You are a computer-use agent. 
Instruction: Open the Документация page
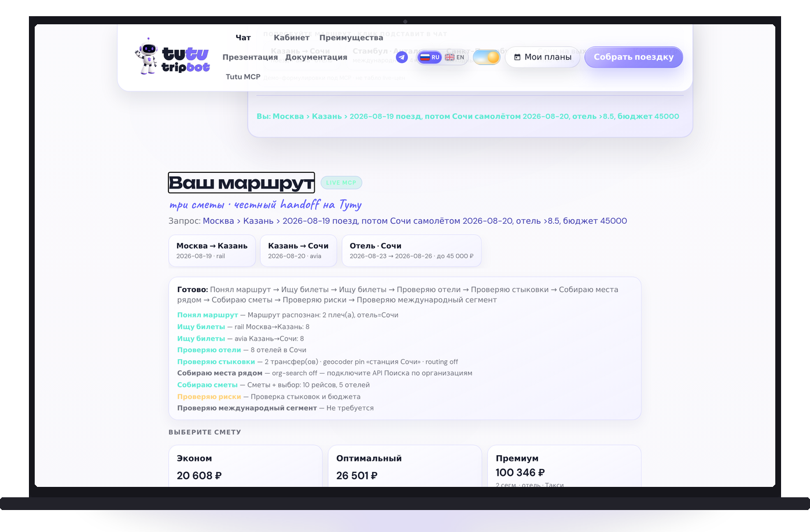click(x=316, y=57)
